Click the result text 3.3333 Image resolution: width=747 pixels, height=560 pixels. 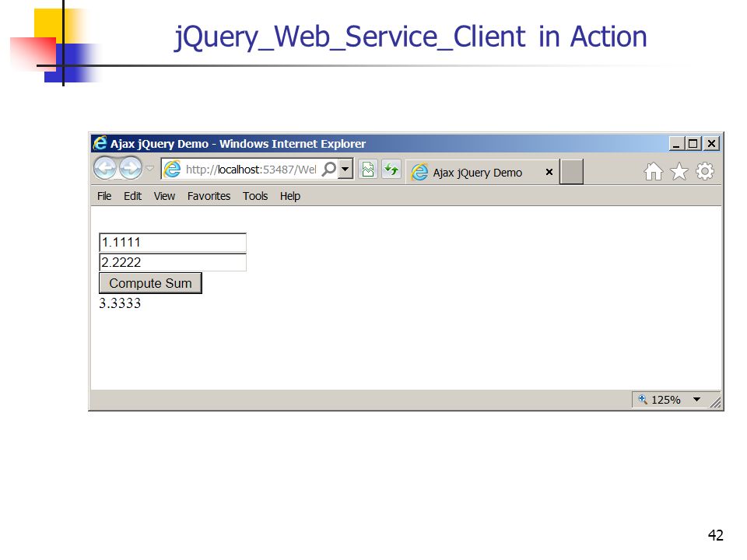120,303
